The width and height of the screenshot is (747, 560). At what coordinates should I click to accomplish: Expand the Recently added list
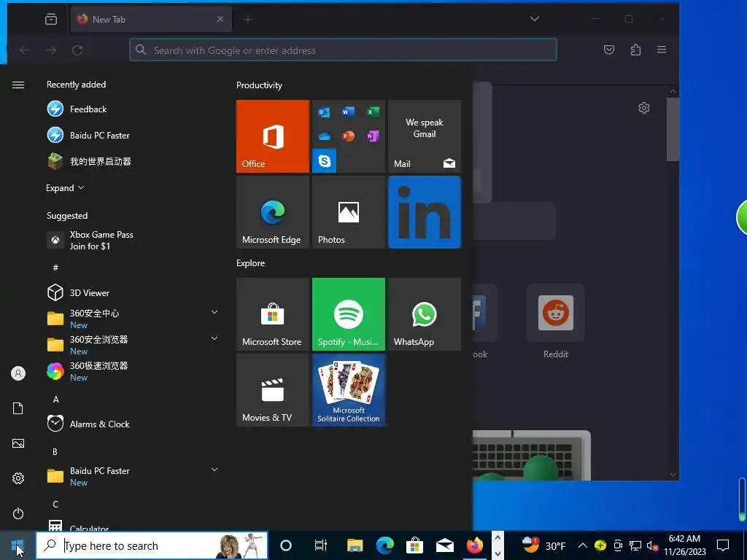[x=65, y=188]
